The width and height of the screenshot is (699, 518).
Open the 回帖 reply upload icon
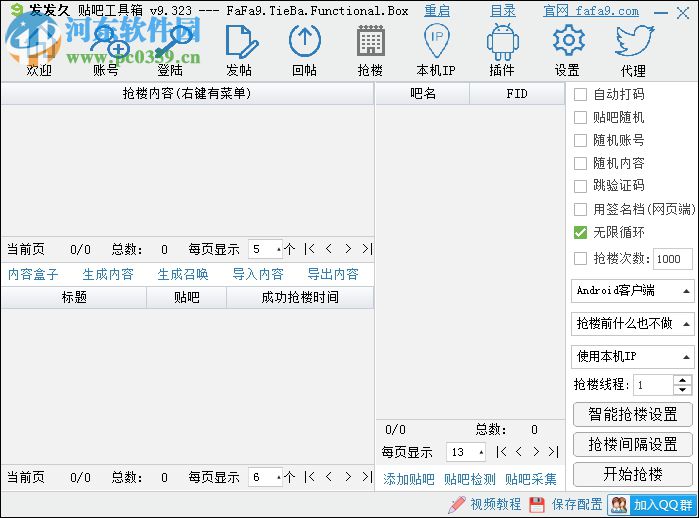point(304,41)
